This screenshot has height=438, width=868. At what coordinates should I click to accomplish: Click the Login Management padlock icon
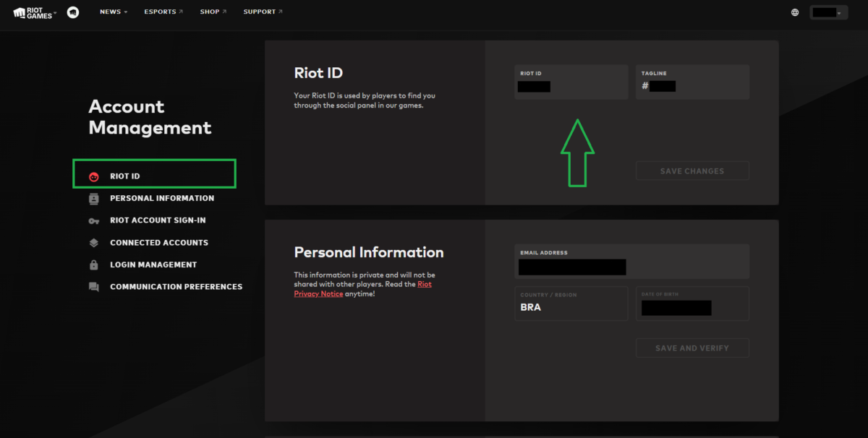(x=93, y=265)
